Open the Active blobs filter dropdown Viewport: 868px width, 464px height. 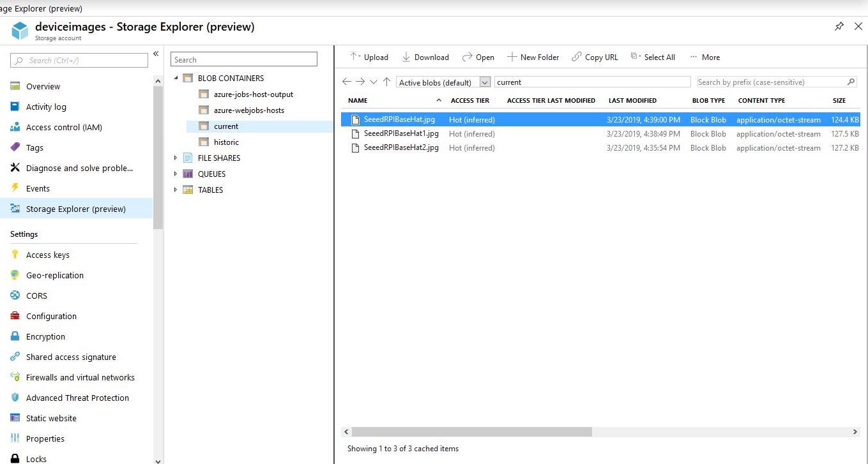point(485,82)
